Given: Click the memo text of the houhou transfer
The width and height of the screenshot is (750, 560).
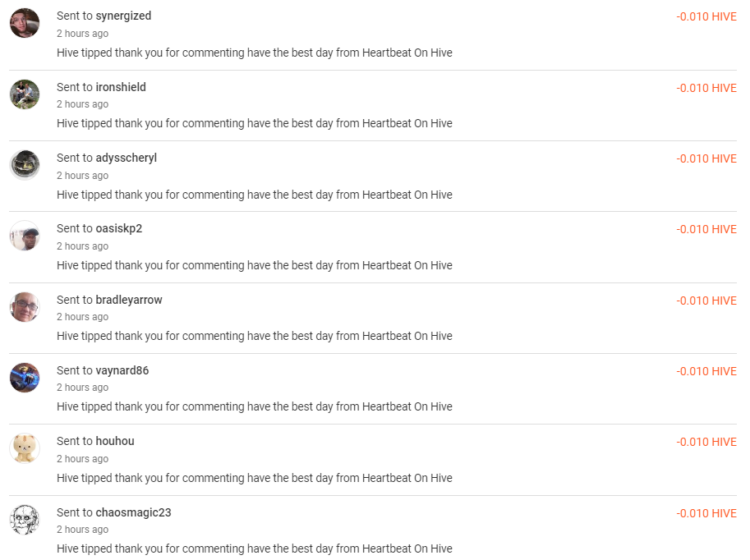Looking at the screenshot, I should 255,478.
